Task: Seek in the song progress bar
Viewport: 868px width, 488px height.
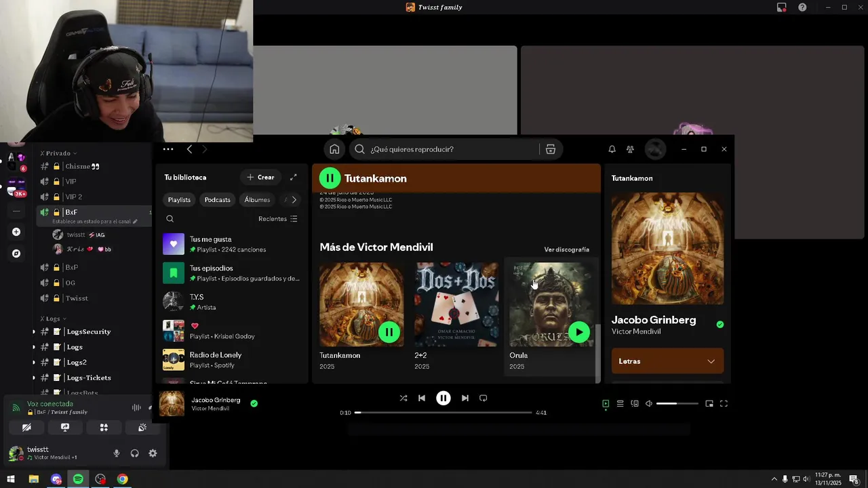Action: click(x=443, y=413)
